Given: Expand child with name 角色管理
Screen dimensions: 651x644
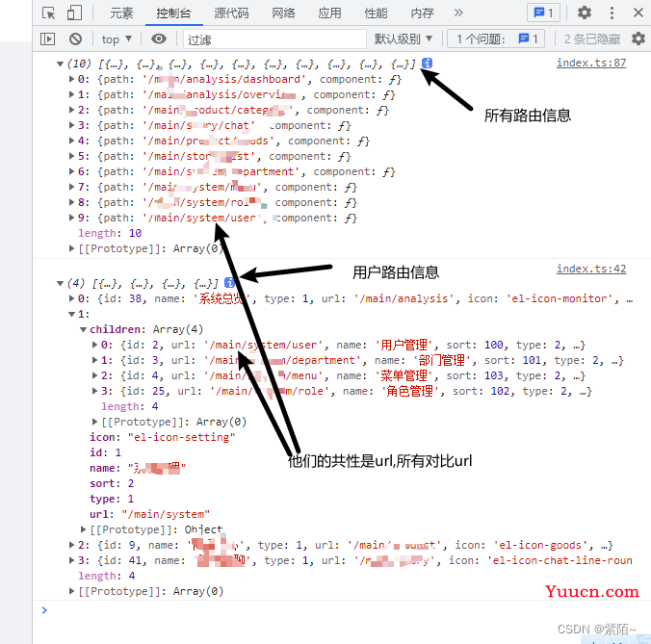Looking at the screenshot, I should pyautogui.click(x=95, y=391).
